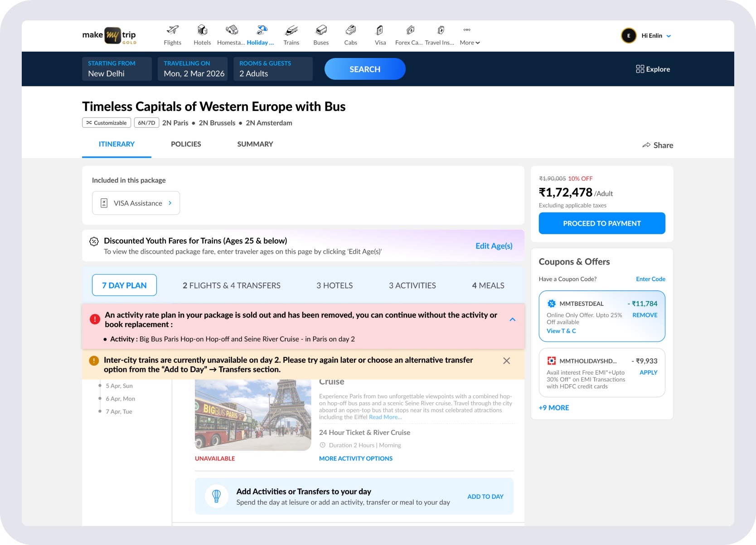Share this holiday package
Screen dimensions: 756x545
(658, 145)
